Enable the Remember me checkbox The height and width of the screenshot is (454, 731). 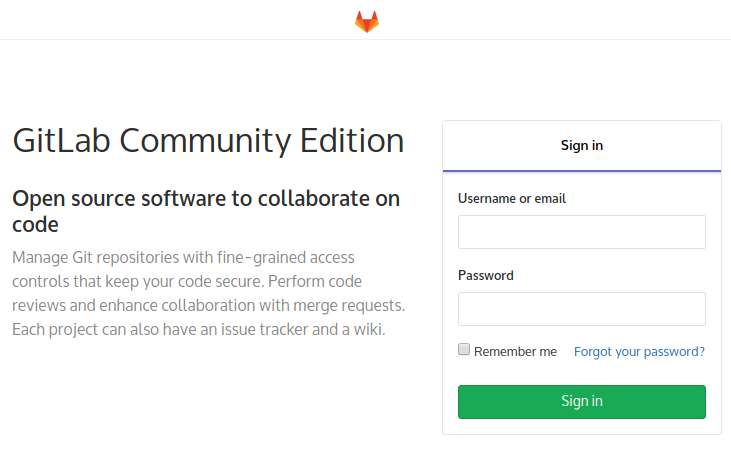464,350
